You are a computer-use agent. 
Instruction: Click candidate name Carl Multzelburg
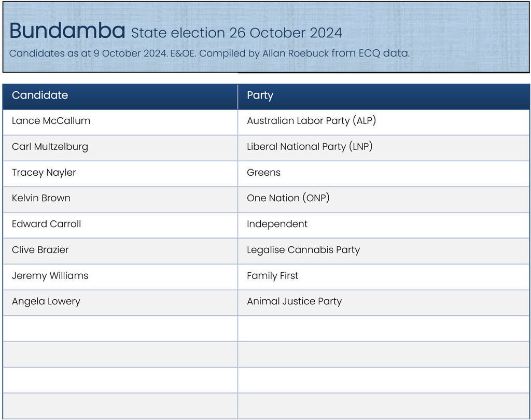click(x=50, y=147)
